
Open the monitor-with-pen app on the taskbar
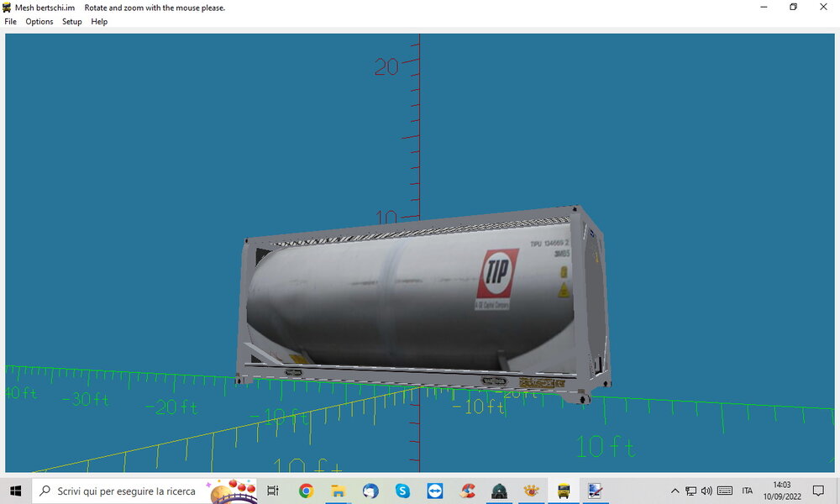596,491
